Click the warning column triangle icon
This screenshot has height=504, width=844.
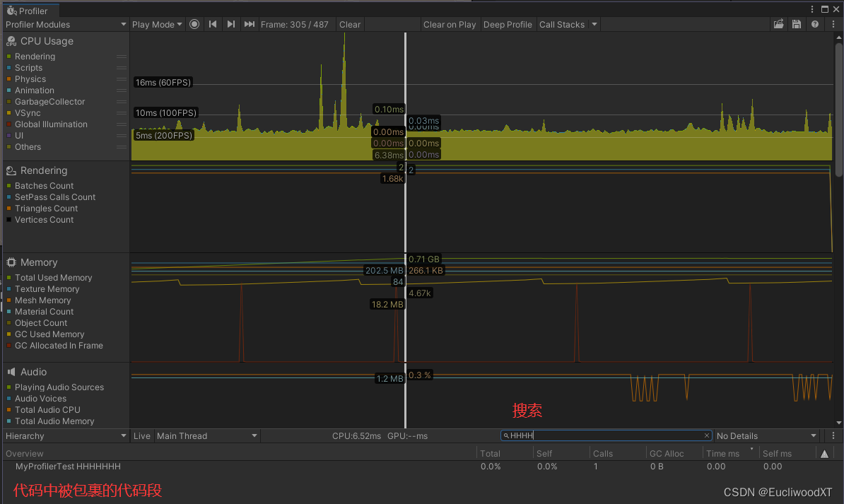[x=824, y=454]
